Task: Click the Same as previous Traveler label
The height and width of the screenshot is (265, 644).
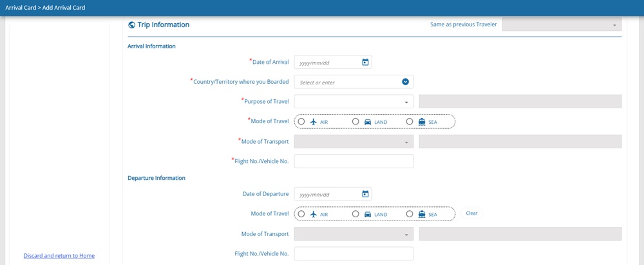Action: (463, 25)
